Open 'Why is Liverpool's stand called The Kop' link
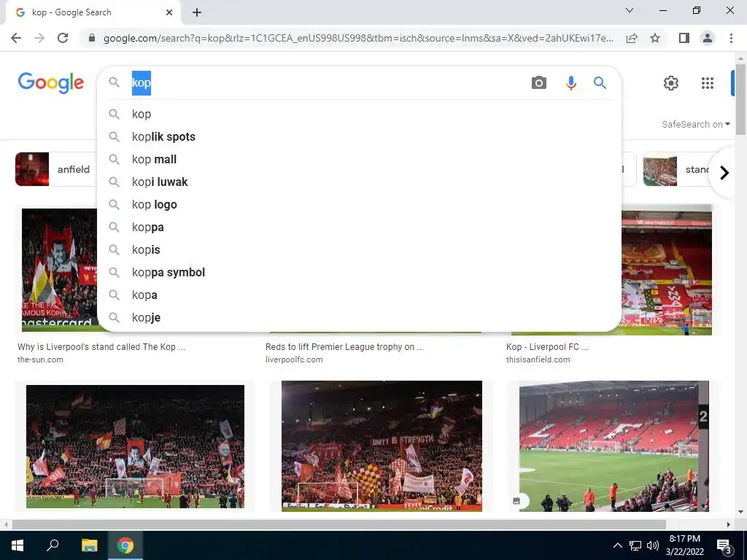747x560 pixels. [x=101, y=346]
